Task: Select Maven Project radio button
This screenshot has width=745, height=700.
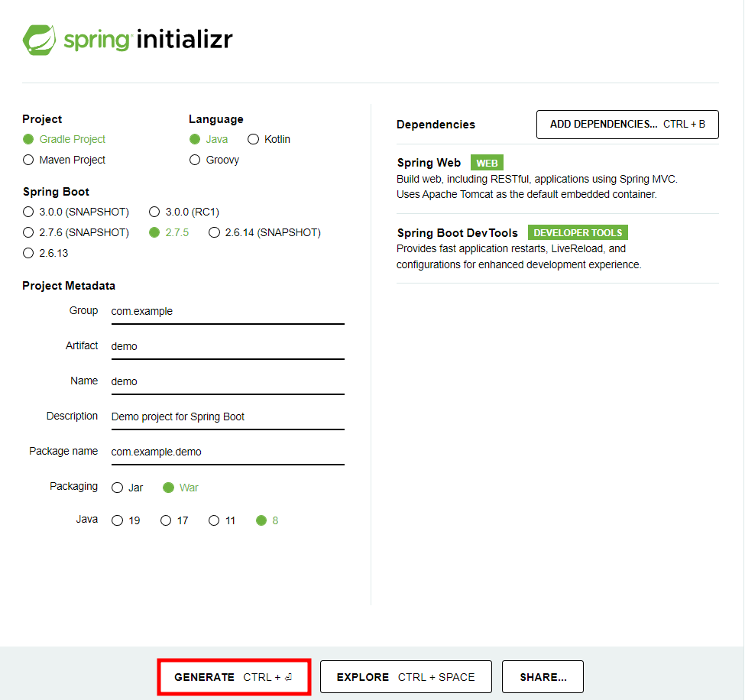Action: tap(28, 160)
